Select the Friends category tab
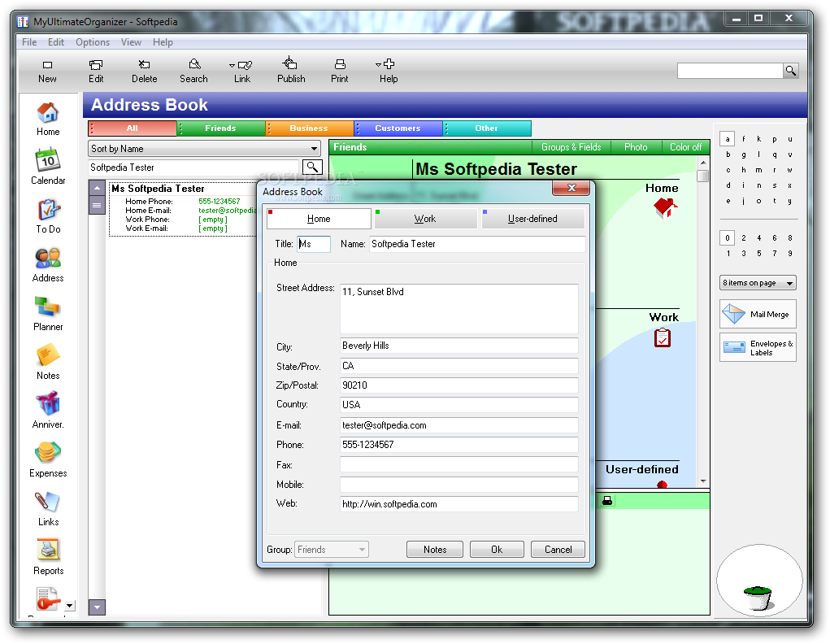The height and width of the screenshot is (644, 830). tap(221, 128)
